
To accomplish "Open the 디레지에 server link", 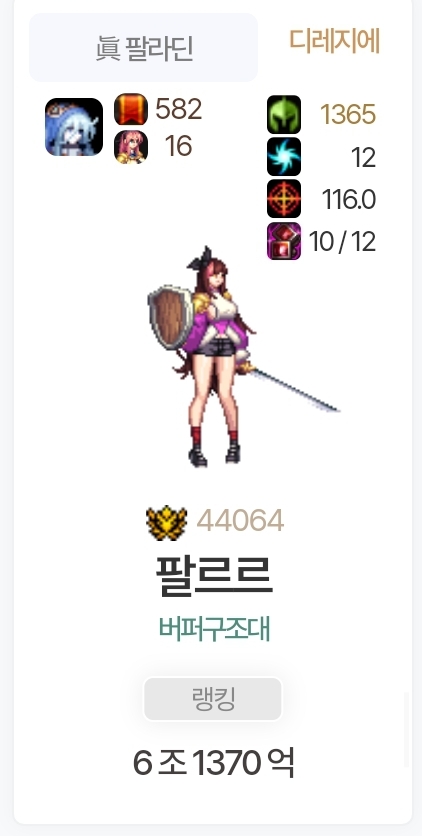I will 335,41.
